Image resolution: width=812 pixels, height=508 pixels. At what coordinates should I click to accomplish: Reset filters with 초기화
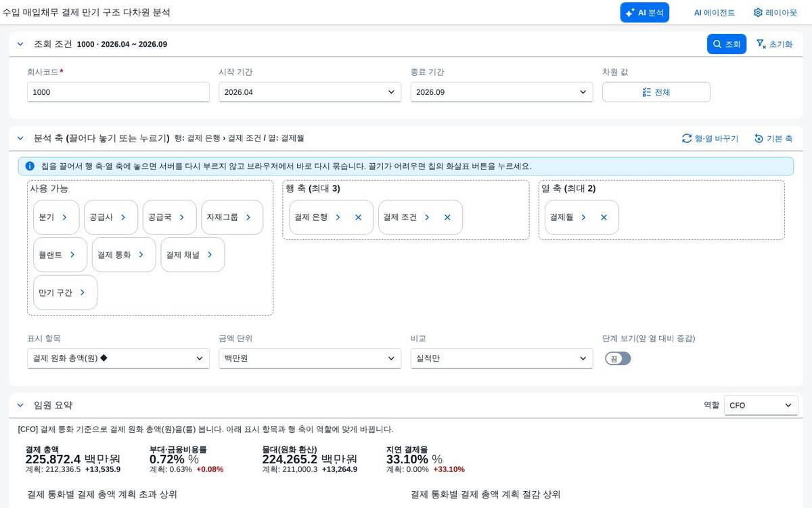pos(774,44)
